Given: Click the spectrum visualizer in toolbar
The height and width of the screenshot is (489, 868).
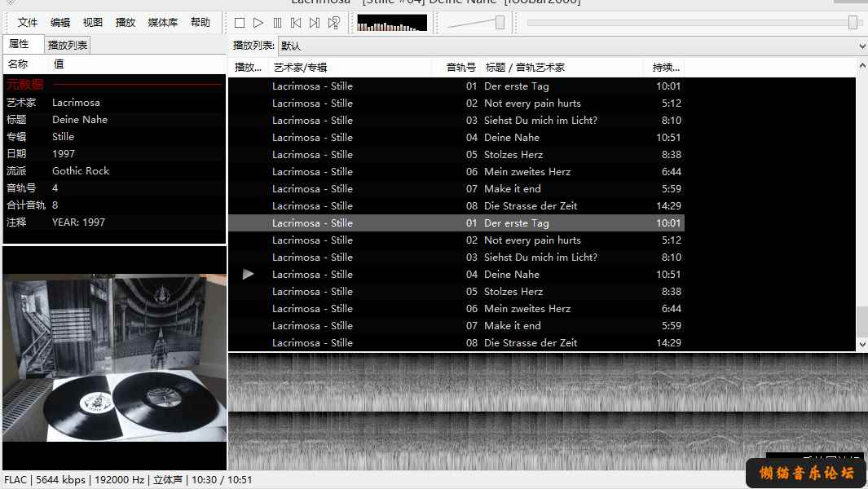Looking at the screenshot, I should [392, 23].
